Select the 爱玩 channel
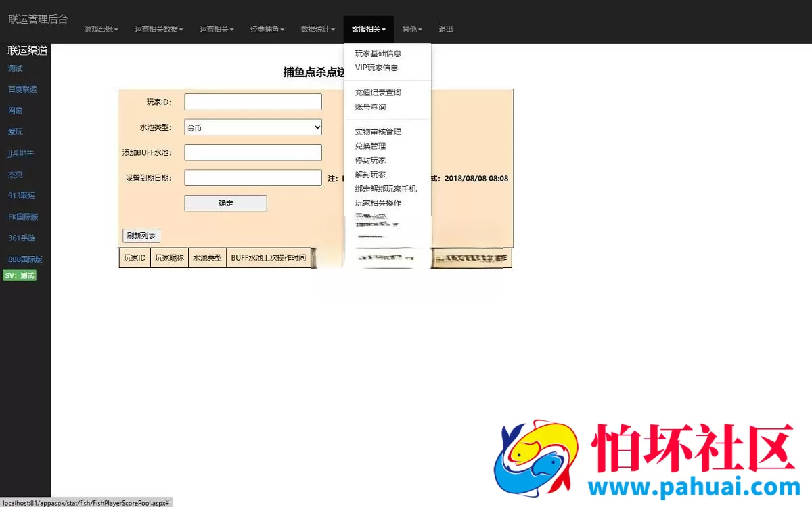 16,131
